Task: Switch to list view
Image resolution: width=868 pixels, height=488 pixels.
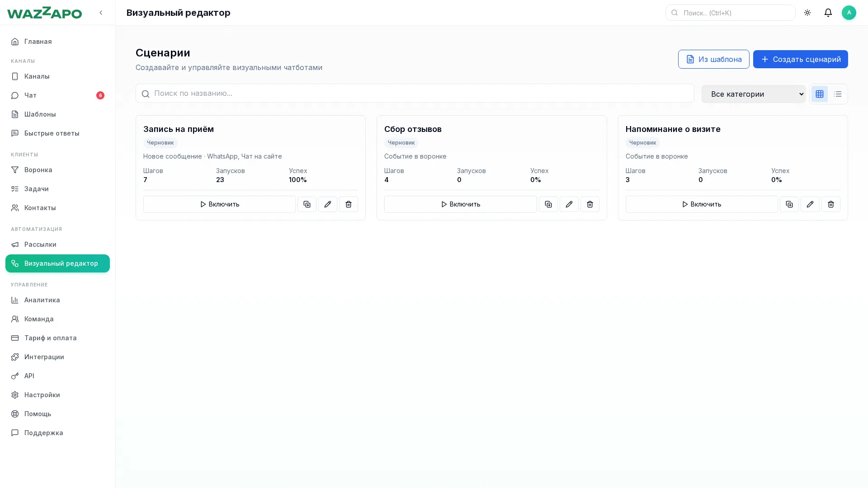Action: click(x=838, y=94)
